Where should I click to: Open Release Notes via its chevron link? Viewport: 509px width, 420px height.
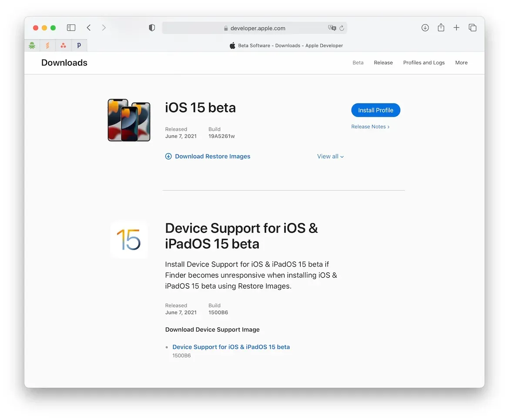point(370,126)
